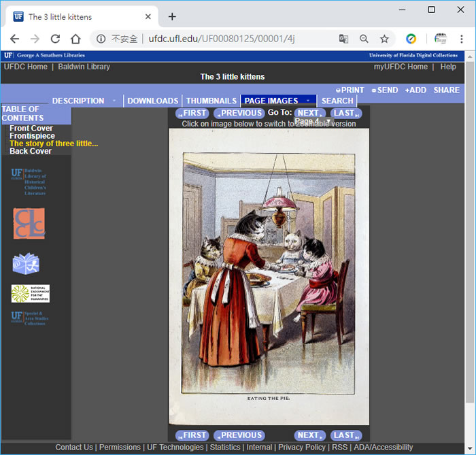The image size is (476, 455).
Task: Click the Eating the Pie page image
Action: (269, 277)
